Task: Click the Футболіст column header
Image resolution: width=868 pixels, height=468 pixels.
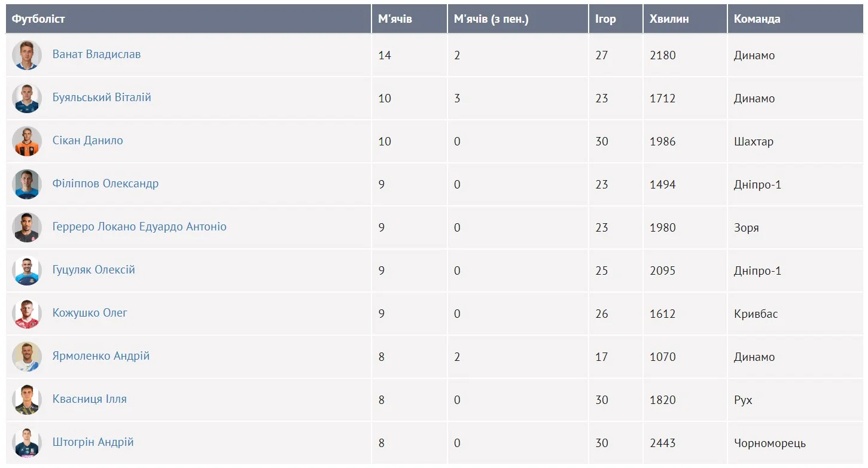Action: coord(38,19)
